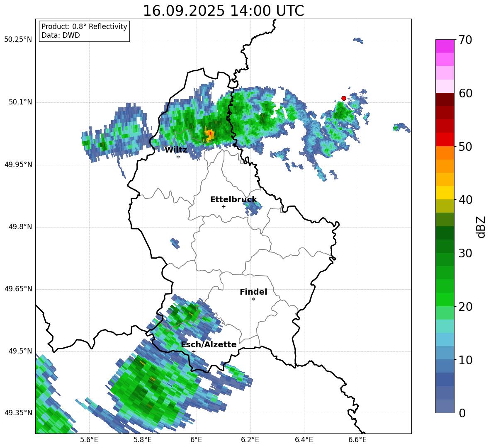The width and height of the screenshot is (491, 448).
Task: Click the 60 tick label on colorbar
Action: 465,93
